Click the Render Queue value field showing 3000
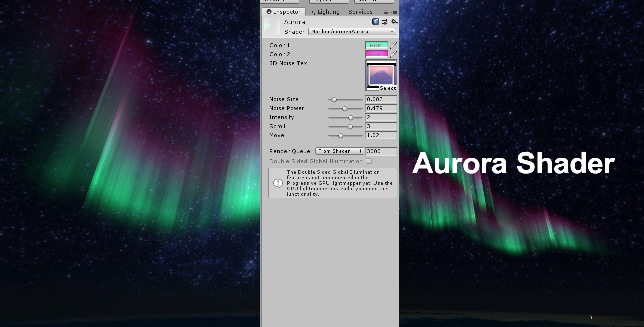 click(381, 151)
